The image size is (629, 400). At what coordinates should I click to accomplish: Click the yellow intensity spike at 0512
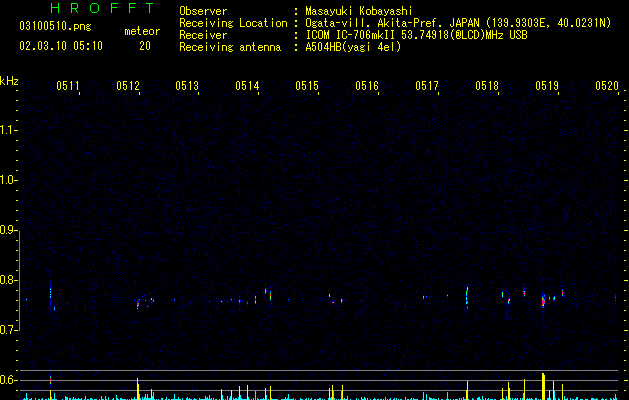point(138,388)
